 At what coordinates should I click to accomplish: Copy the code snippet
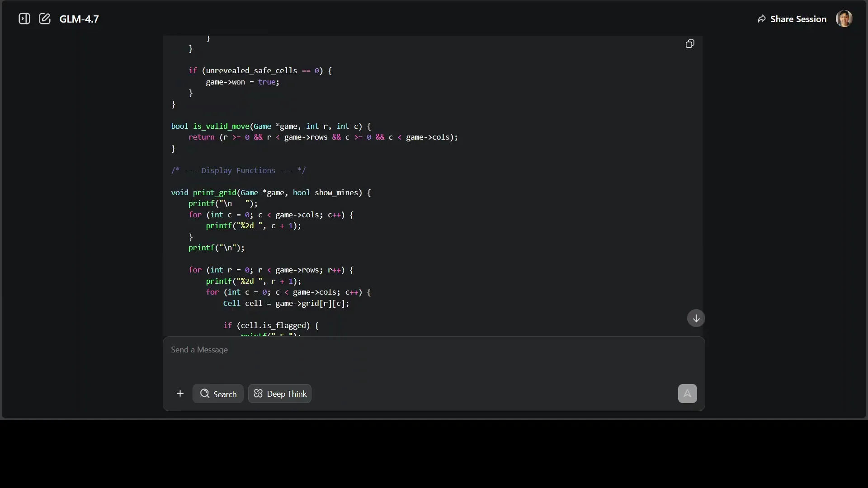(689, 44)
